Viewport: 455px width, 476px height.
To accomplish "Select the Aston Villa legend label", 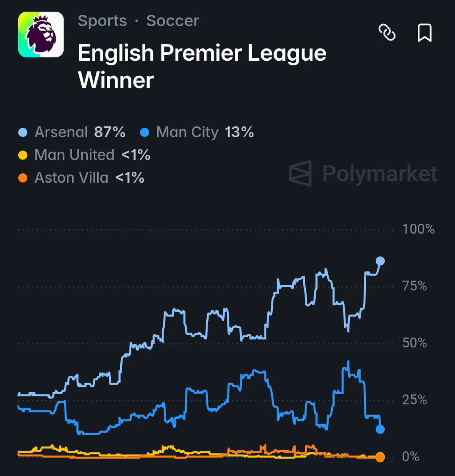I will pyautogui.click(x=89, y=177).
